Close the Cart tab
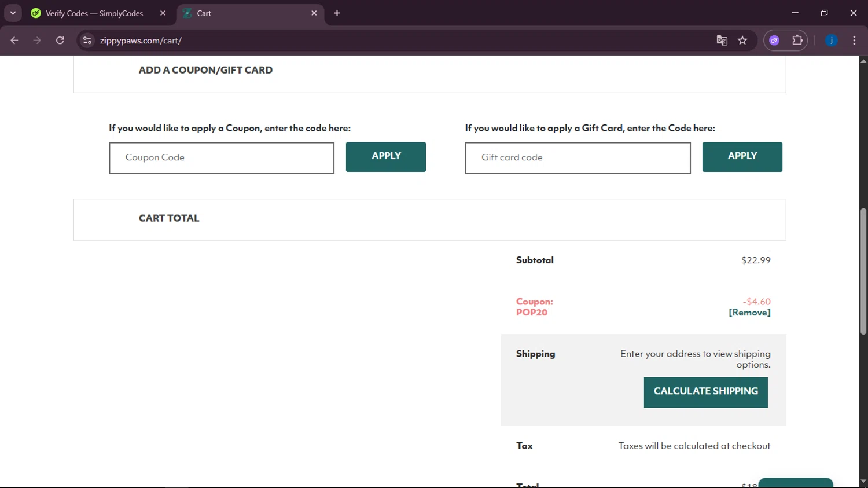The width and height of the screenshot is (868, 488). tap(314, 13)
